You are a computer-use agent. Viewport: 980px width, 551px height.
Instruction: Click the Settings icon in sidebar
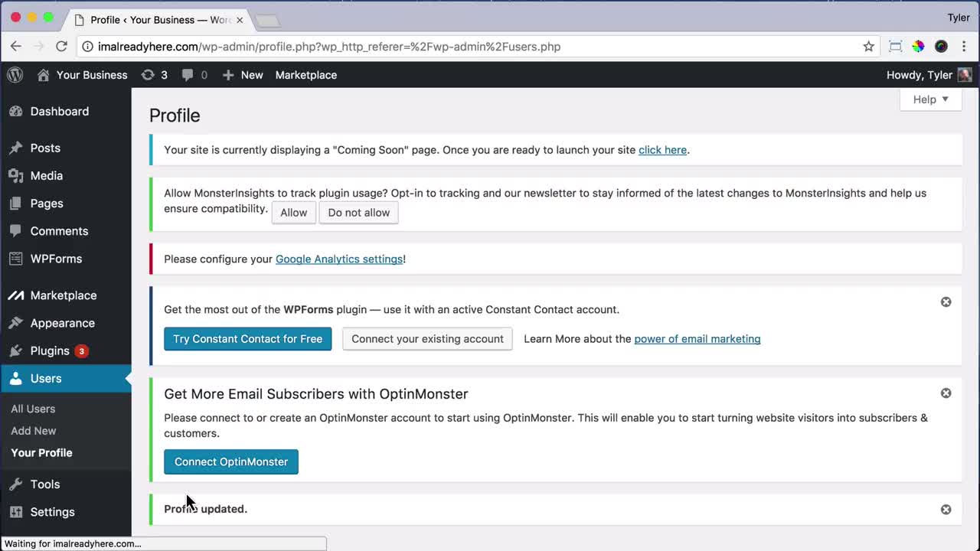(x=16, y=511)
